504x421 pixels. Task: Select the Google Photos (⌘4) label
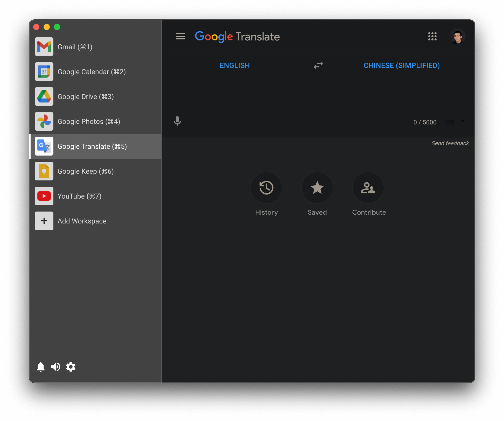(x=89, y=122)
